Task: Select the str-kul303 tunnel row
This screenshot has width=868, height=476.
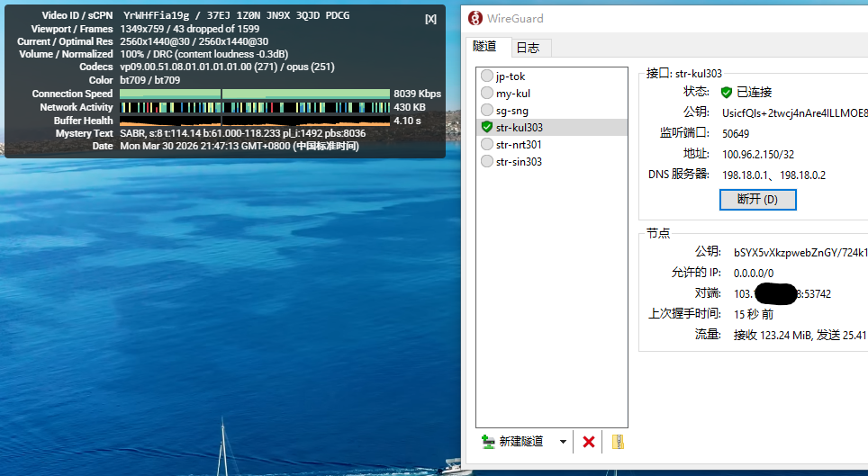Action: (552, 127)
